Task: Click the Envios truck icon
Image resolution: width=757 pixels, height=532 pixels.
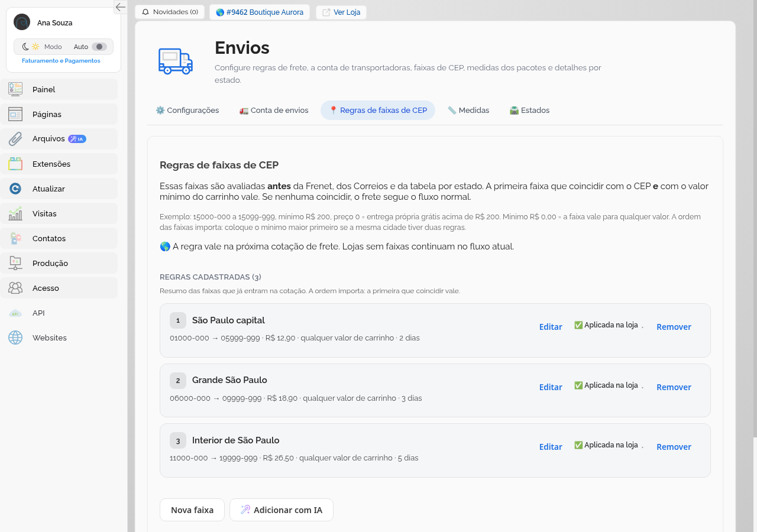Action: pyautogui.click(x=176, y=61)
